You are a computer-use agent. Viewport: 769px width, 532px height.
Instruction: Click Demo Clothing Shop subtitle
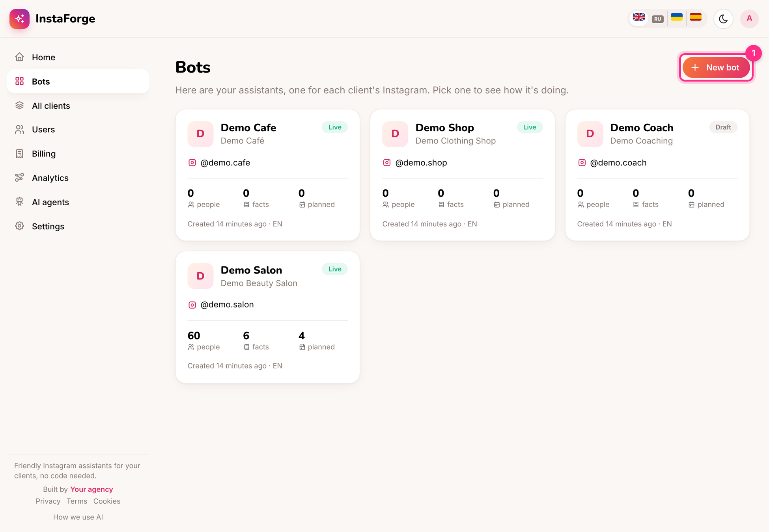[455, 141]
